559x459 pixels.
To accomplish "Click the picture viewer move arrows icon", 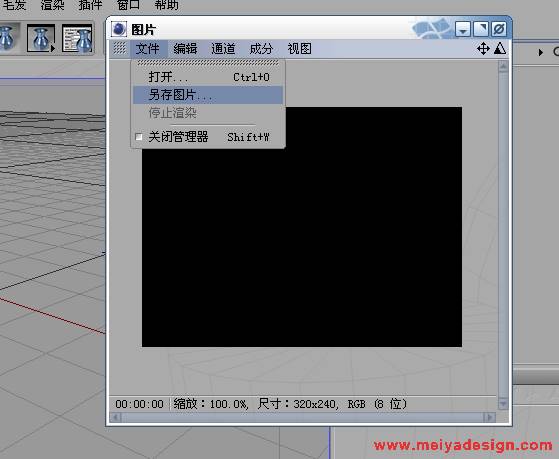I will [483, 49].
